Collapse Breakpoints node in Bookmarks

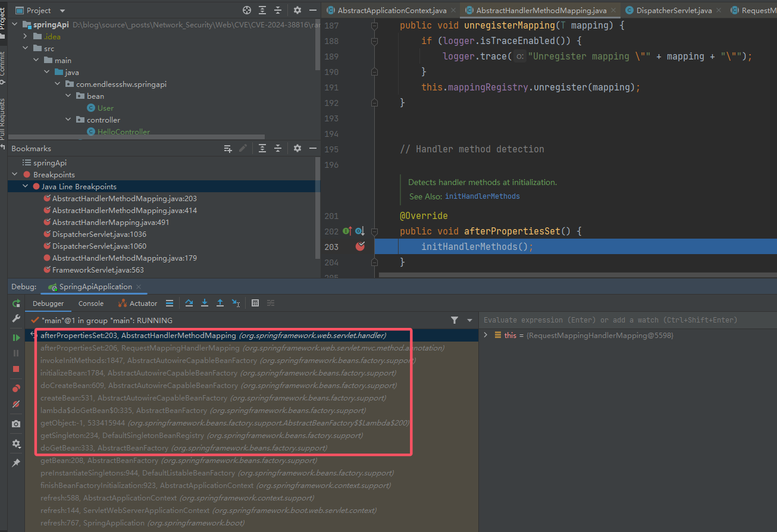(x=14, y=175)
